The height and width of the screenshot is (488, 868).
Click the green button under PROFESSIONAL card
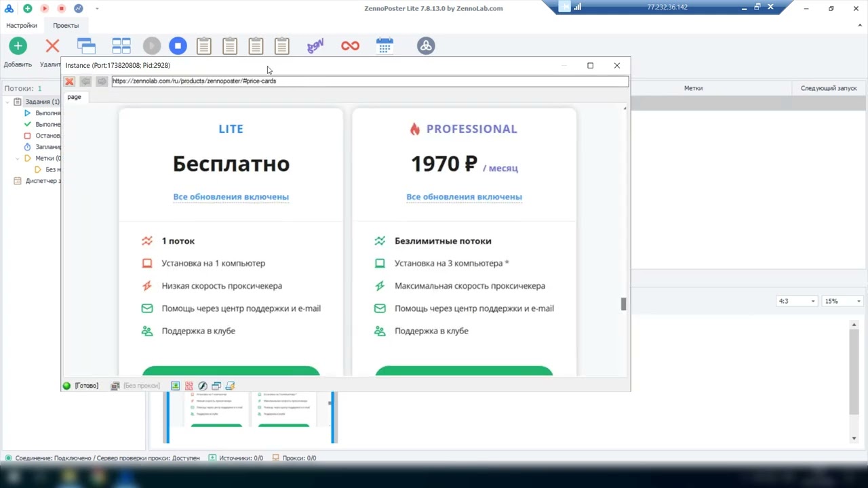pos(464,371)
